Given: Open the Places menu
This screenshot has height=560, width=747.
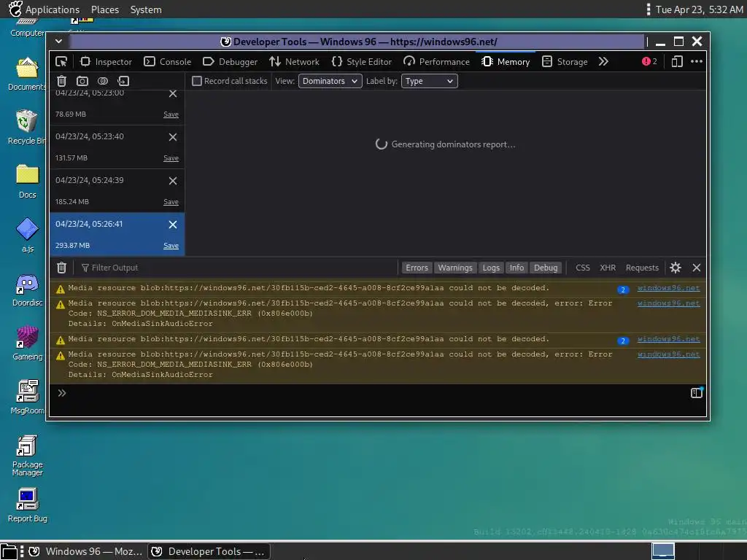Looking at the screenshot, I should [x=105, y=9].
